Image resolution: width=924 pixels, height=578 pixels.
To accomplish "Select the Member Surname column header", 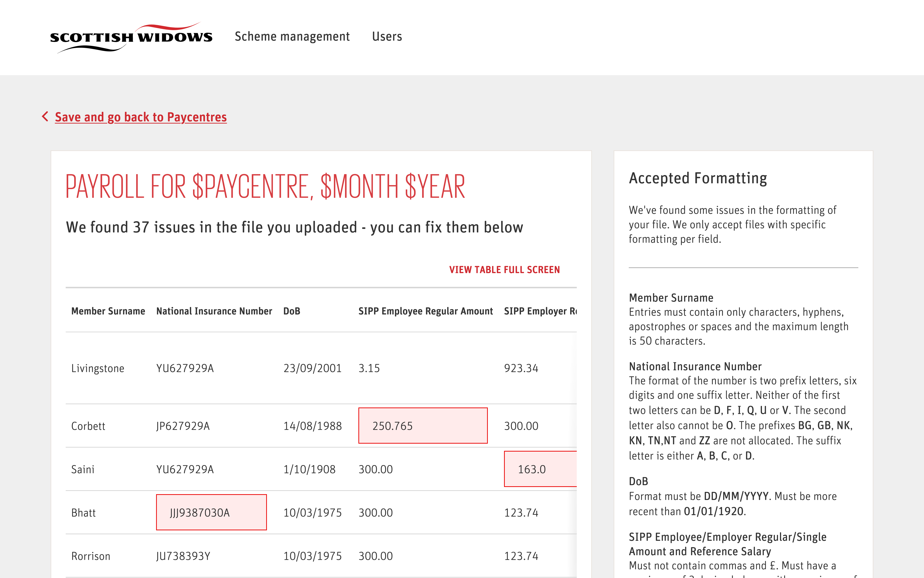I will 108,311.
